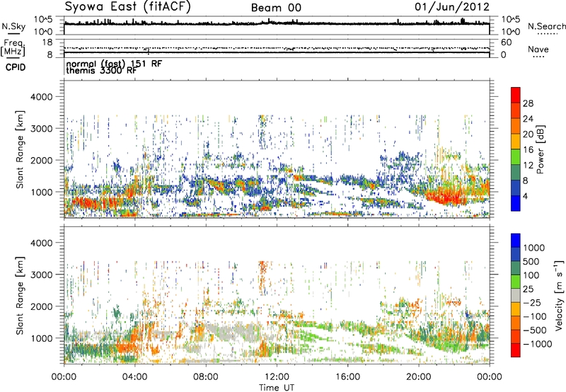Screen dimensions: 566x392
Task: Click the '08:00' time tick label
Action: 206,377
